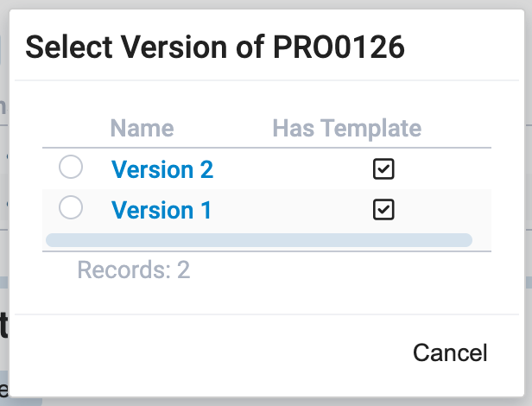Toggle Has Template checkbox for Version 2
This screenshot has height=406, width=532.
tap(383, 169)
